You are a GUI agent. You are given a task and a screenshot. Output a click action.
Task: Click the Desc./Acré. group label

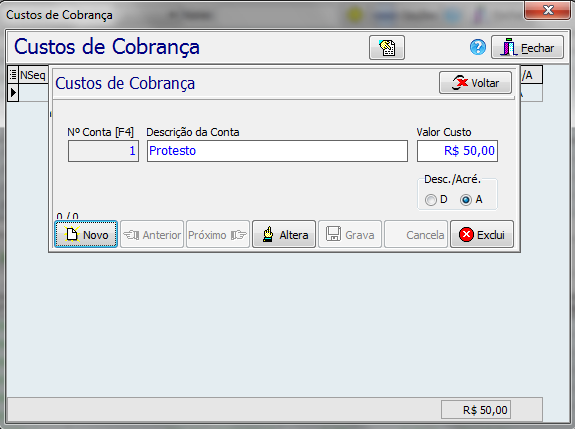pos(452,179)
